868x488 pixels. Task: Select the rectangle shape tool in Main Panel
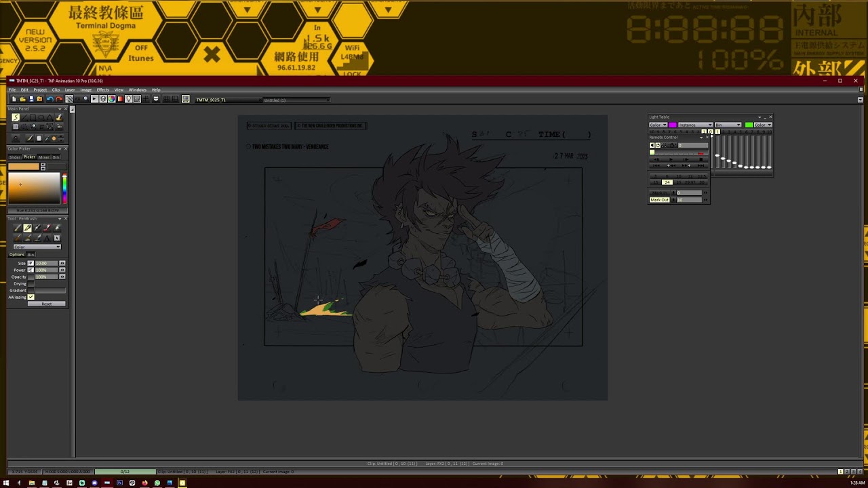pos(33,117)
